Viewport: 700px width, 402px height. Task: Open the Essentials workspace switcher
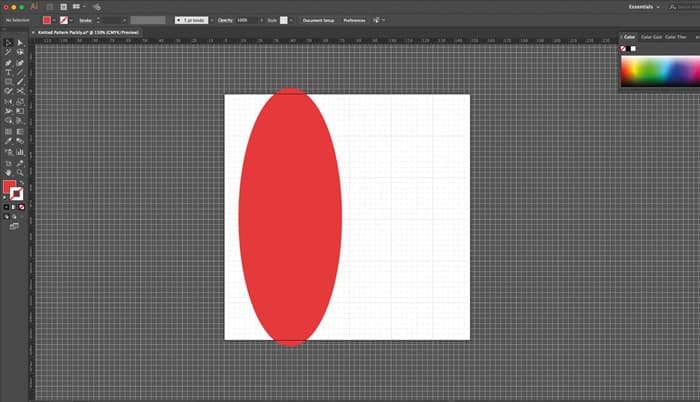point(644,7)
